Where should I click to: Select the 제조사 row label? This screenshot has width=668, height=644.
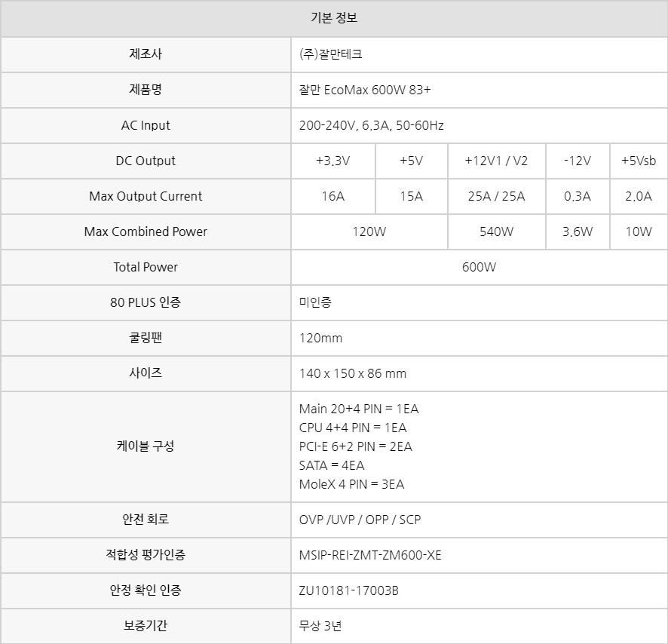[x=146, y=54]
